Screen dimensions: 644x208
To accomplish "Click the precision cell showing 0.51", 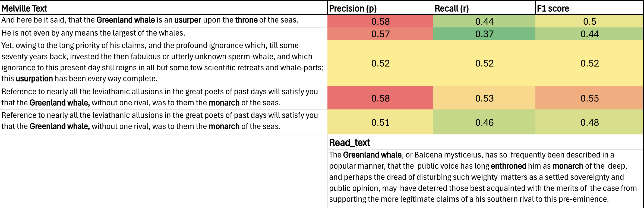I will (x=380, y=122).
